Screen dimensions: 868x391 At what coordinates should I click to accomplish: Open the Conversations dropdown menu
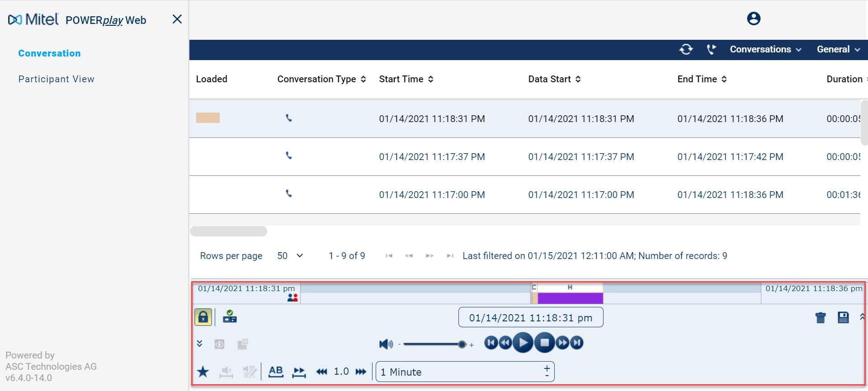point(765,49)
